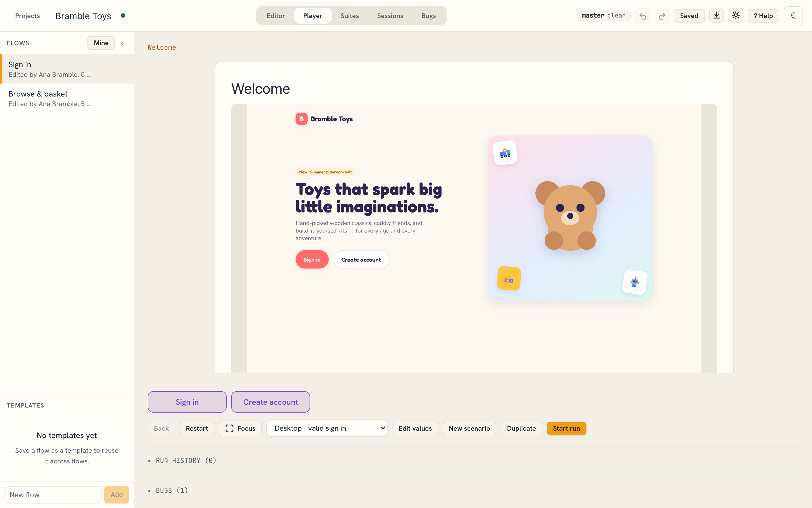812x508 pixels.
Task: Click the yellow ABC blocks icon tile
Action: (x=509, y=278)
